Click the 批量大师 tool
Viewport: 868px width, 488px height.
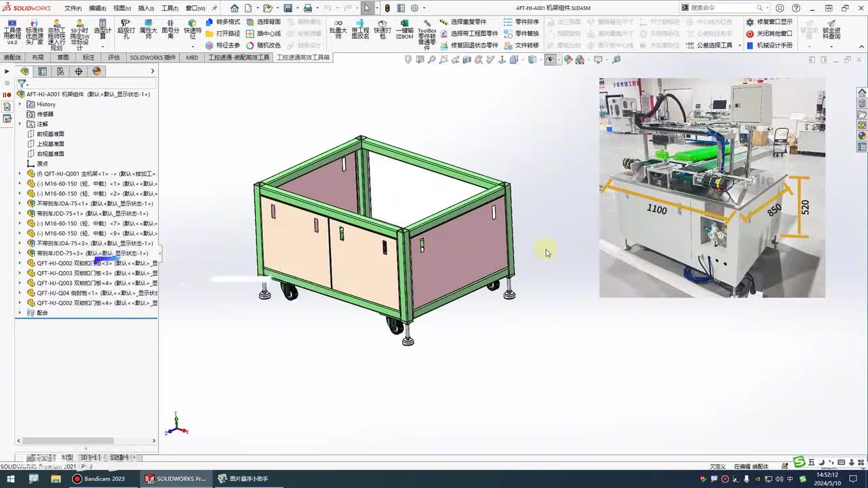point(338,30)
